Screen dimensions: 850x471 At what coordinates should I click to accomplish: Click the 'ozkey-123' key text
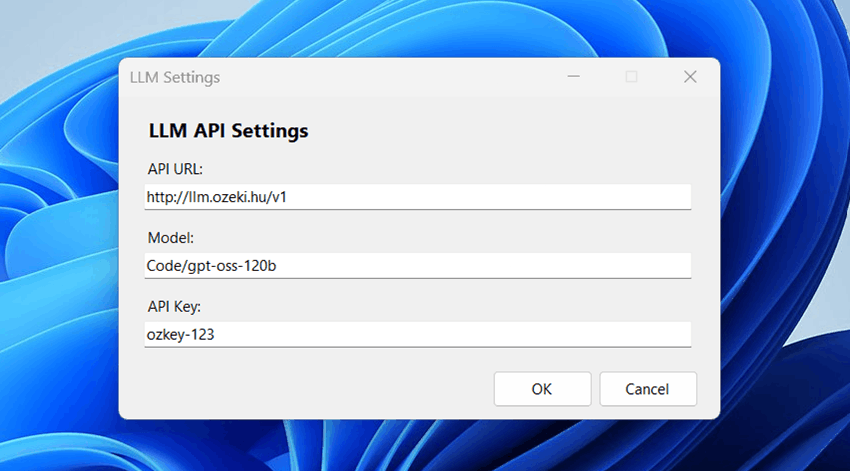[x=181, y=335]
